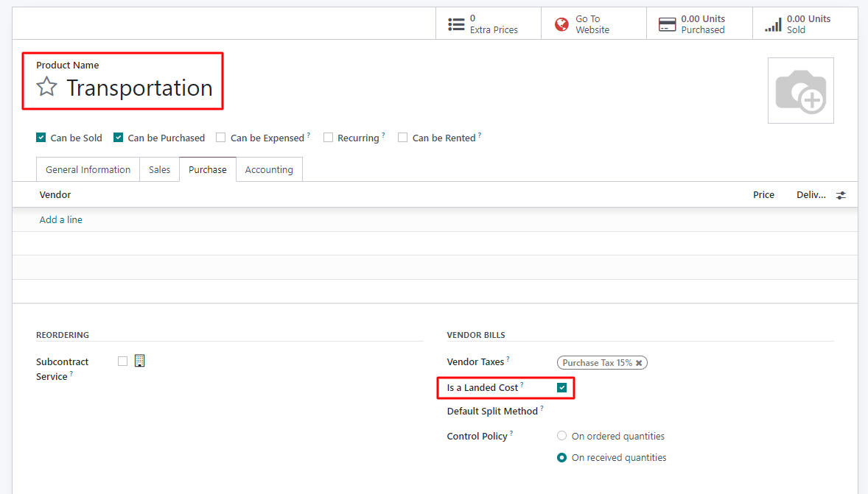Enable Can be Expensed checkbox

(x=221, y=137)
